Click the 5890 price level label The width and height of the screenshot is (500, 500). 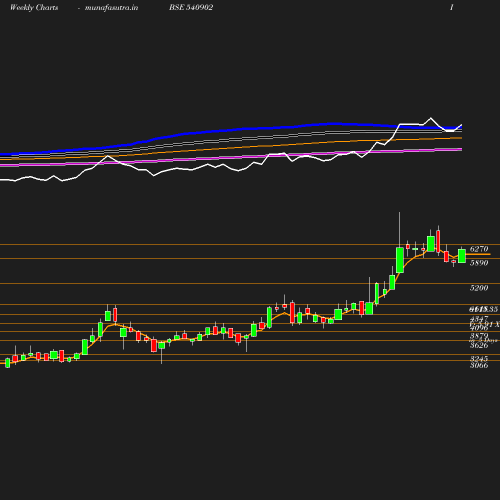pyautogui.click(x=479, y=263)
